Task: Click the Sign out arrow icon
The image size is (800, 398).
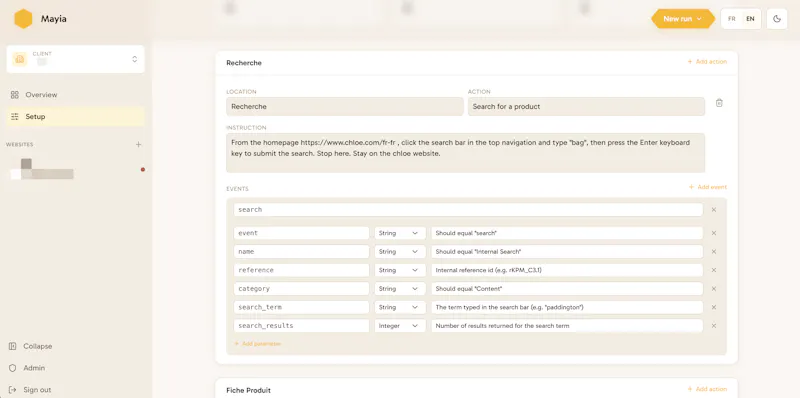Action: pyautogui.click(x=13, y=390)
